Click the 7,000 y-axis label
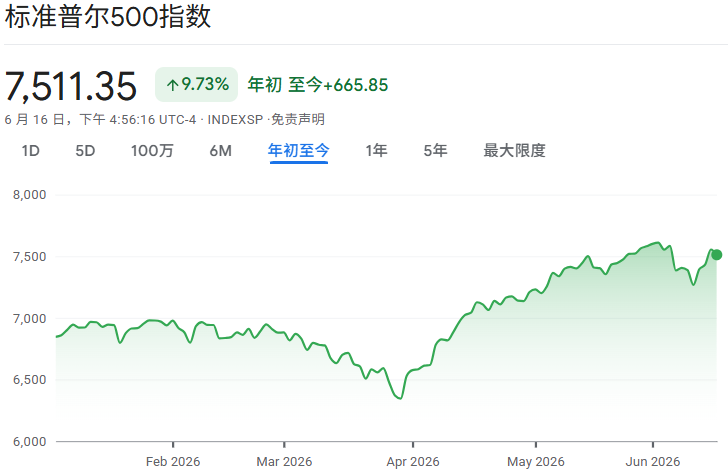Viewport: 728px width, 475px height. pyautogui.click(x=30, y=319)
